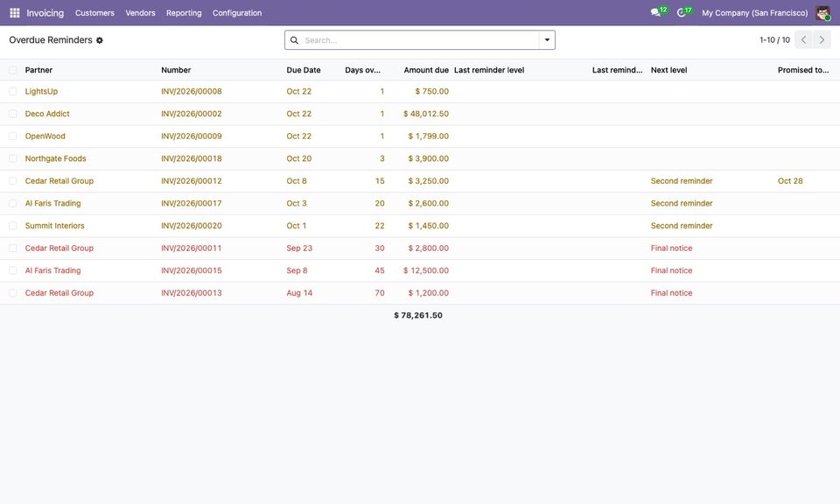Image resolution: width=840 pixels, height=504 pixels.
Task: Click invoice number INV/2026/00002
Action: tap(192, 114)
